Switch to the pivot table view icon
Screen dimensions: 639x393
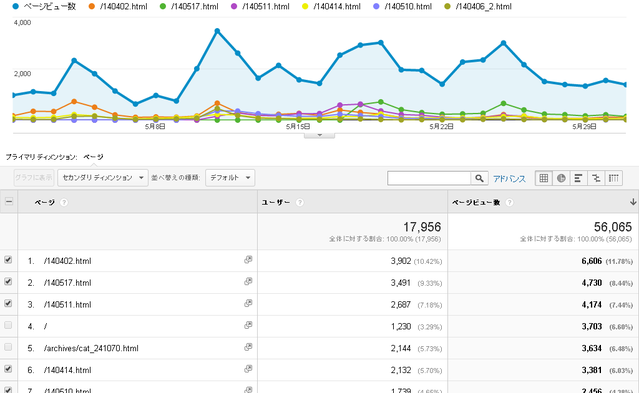click(613, 178)
